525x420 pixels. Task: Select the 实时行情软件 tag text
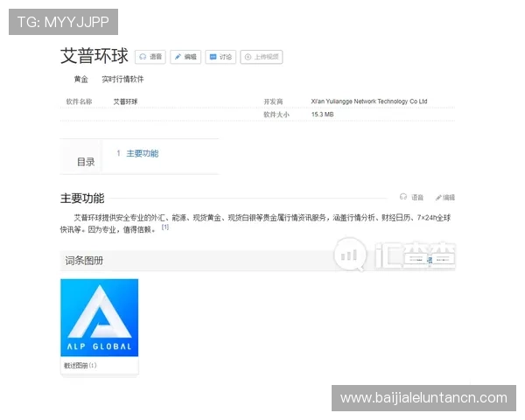(x=122, y=80)
